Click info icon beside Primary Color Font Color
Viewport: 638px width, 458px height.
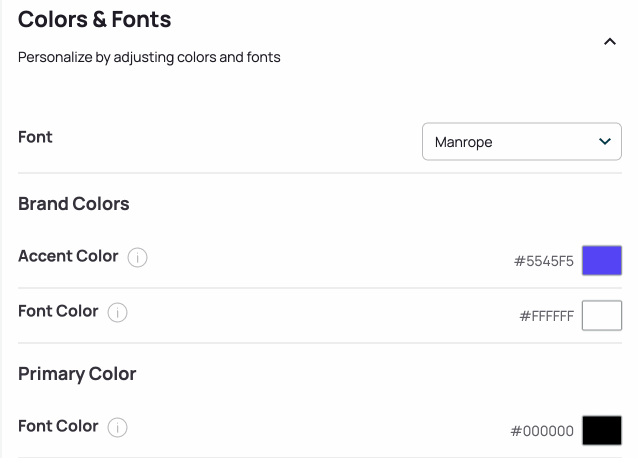tap(118, 427)
